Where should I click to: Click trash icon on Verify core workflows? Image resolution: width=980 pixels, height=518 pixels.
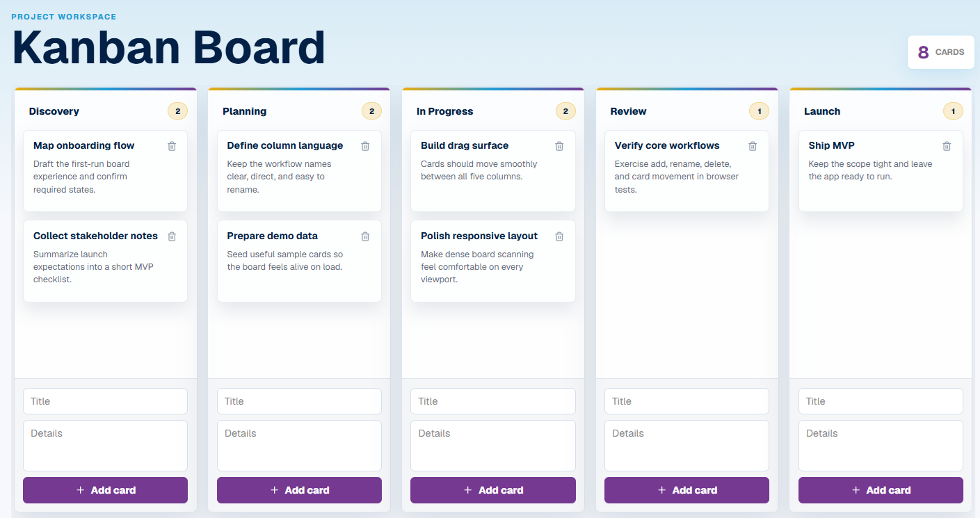pos(753,146)
